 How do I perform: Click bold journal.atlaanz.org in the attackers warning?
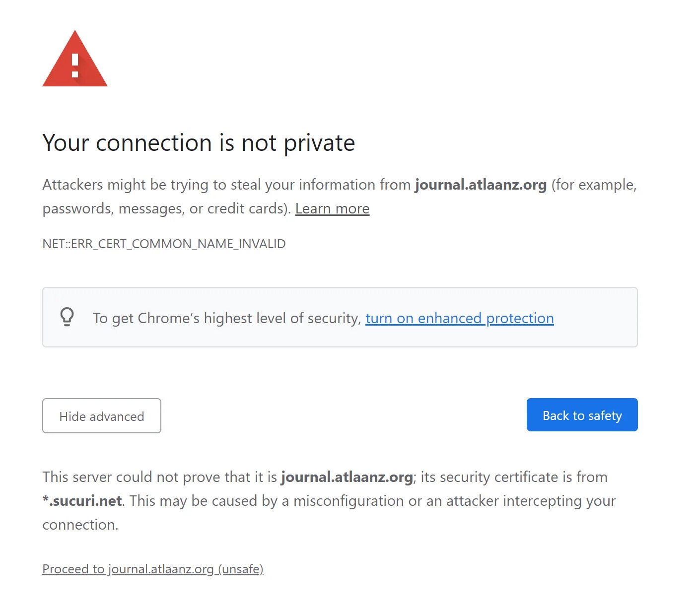481,185
